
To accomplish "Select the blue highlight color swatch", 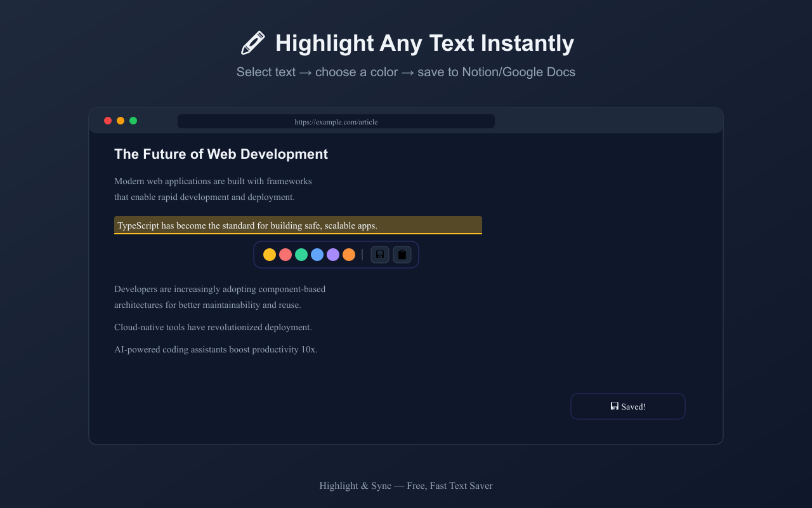I will pos(317,254).
